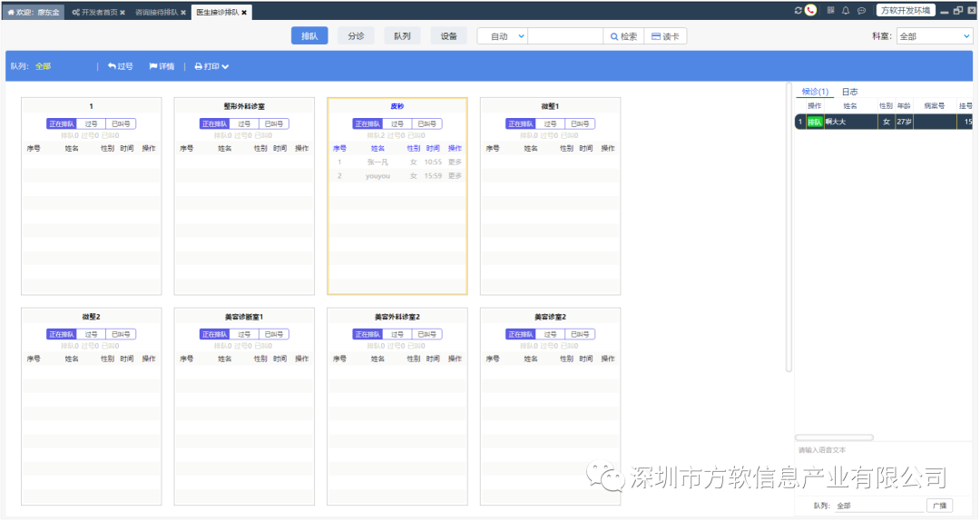980x521 pixels.
Task: Click the phone call icon in title bar
Action: [x=810, y=11]
